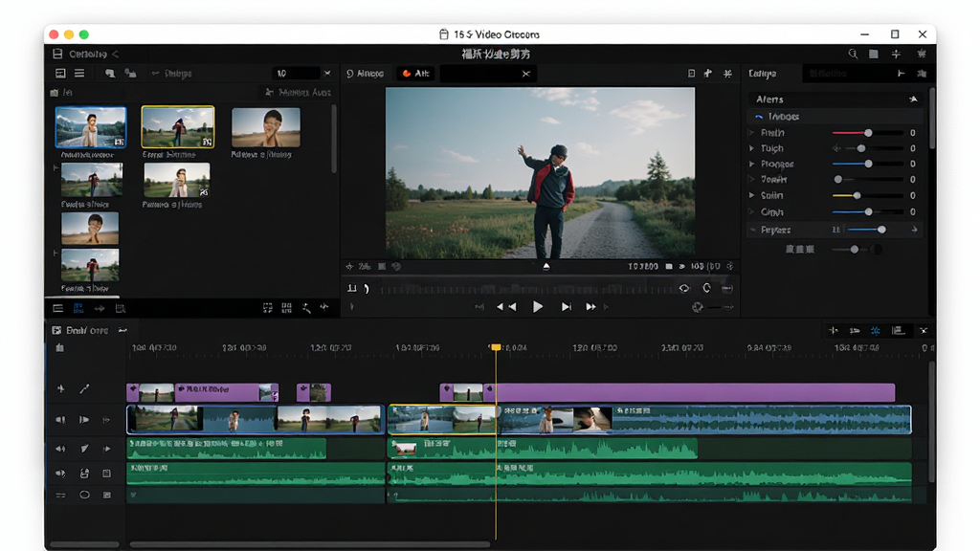Click the loop icon right of scrub bar

click(x=683, y=288)
